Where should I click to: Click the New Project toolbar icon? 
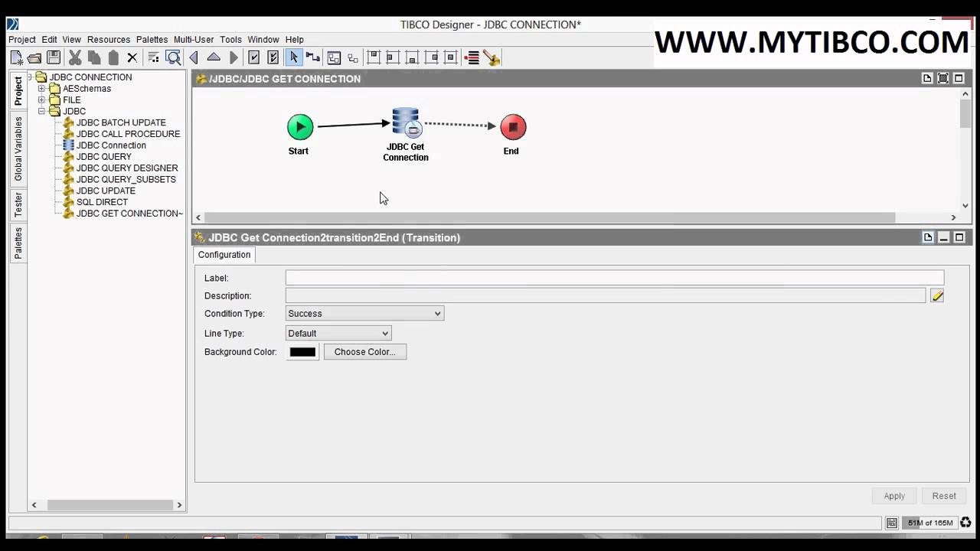(x=16, y=57)
